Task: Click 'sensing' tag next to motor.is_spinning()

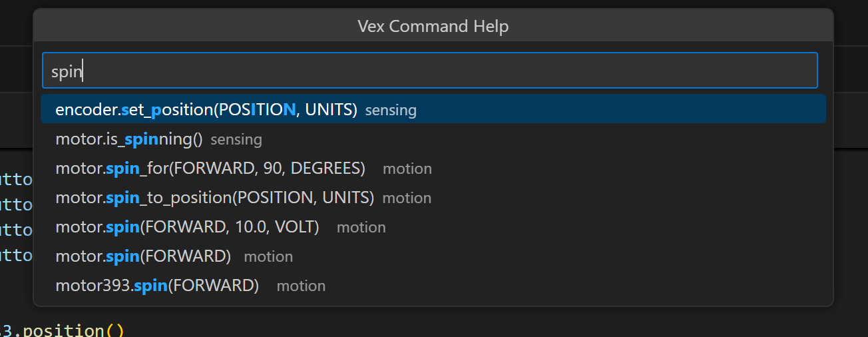Action: pos(236,140)
